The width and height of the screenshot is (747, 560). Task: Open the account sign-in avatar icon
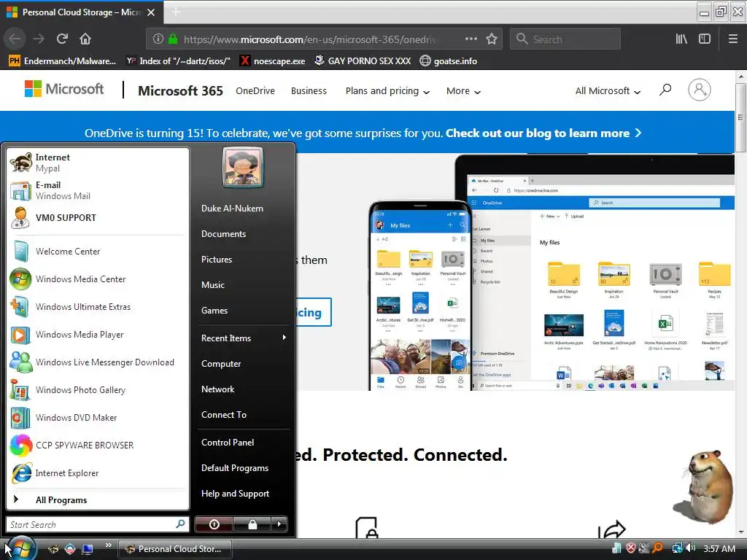699,90
